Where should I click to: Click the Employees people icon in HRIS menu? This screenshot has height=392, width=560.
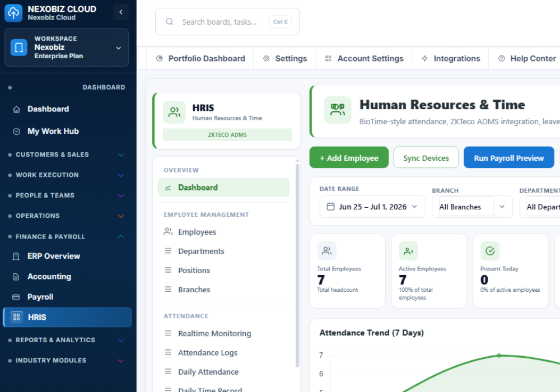click(168, 232)
